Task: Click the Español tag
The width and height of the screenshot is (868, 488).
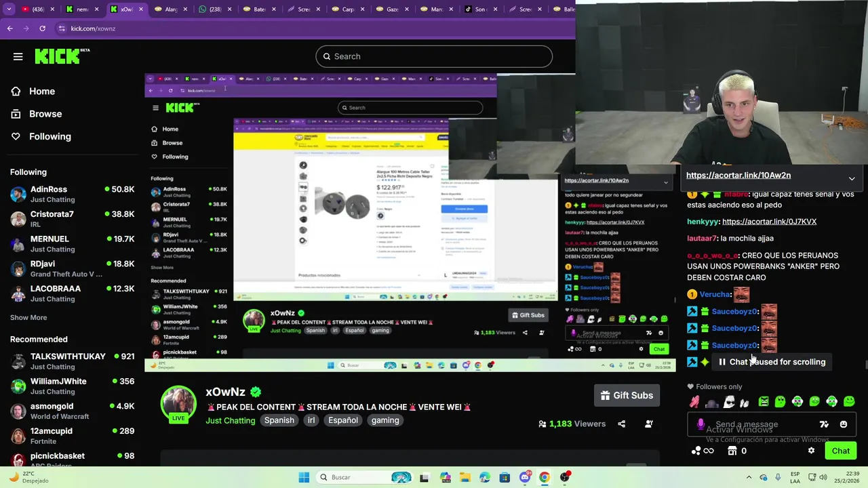Action: tap(343, 420)
